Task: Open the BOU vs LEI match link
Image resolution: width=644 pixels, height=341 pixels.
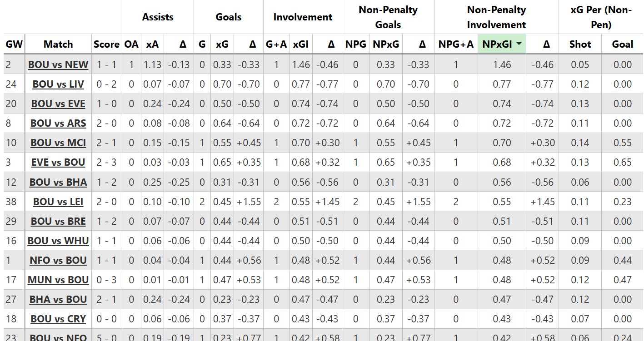Action: [x=58, y=202]
